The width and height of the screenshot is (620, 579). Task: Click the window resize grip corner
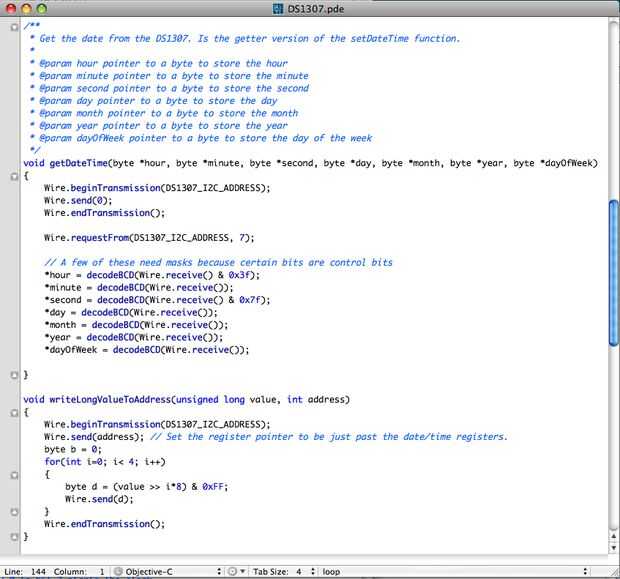click(x=614, y=572)
